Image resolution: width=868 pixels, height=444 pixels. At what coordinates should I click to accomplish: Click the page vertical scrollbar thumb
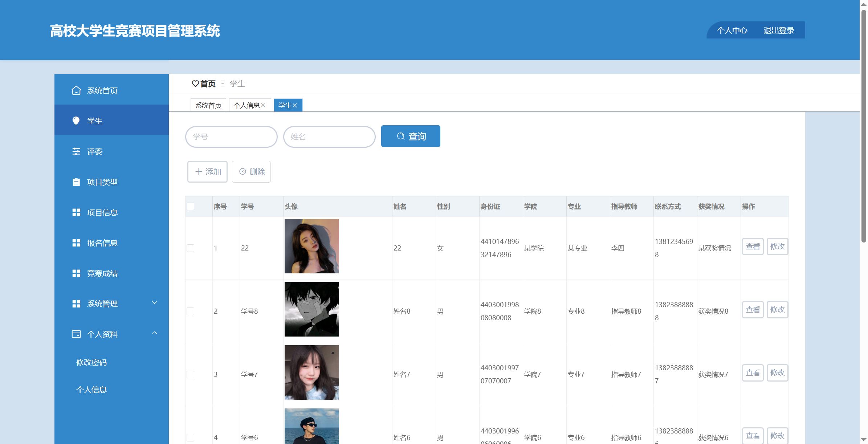pyautogui.click(x=864, y=125)
